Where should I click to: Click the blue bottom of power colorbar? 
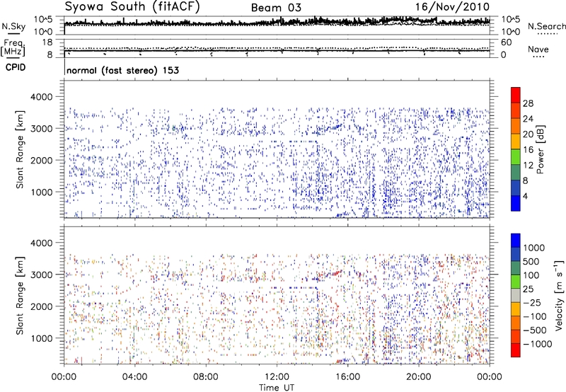(x=516, y=203)
